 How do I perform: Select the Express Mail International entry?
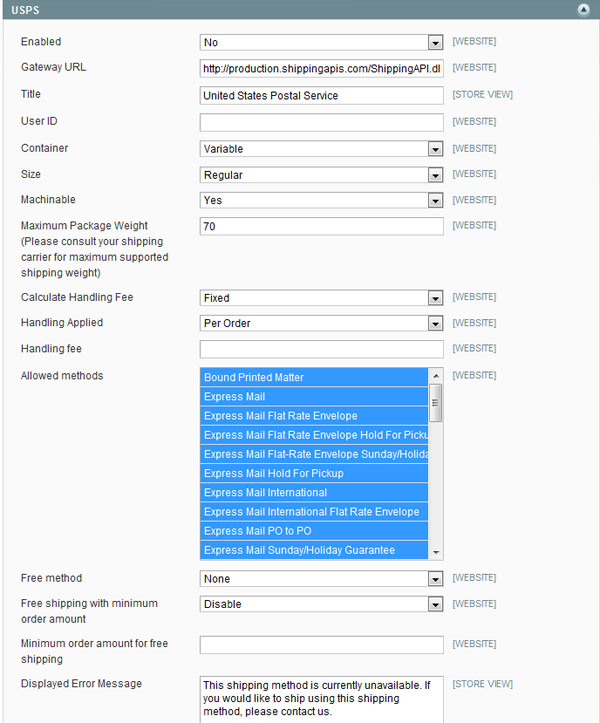click(314, 492)
